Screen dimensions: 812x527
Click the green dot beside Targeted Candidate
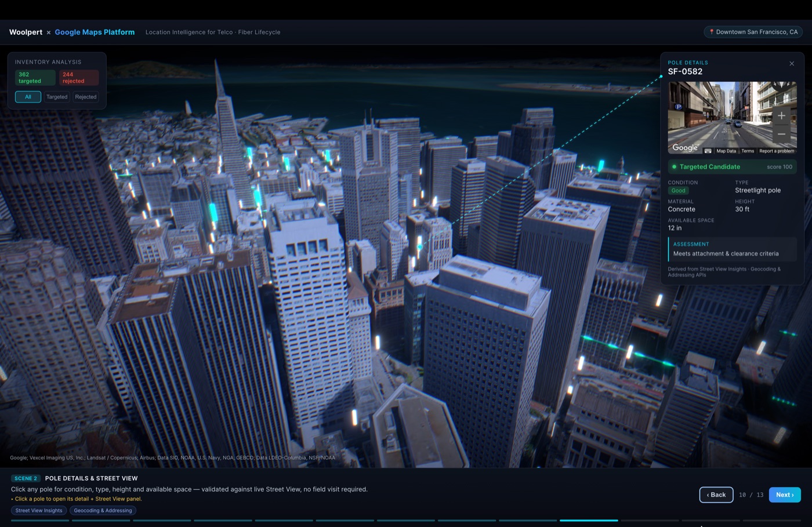(674, 167)
